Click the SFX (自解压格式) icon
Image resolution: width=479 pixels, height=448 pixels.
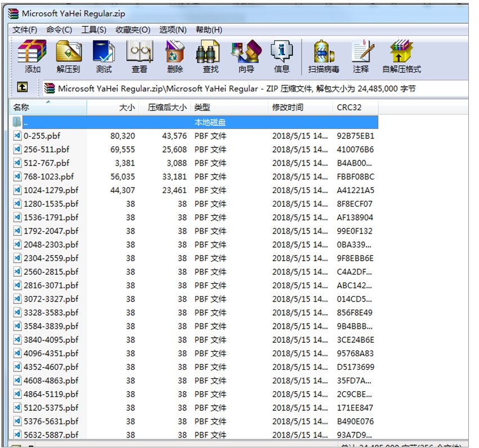[401, 56]
